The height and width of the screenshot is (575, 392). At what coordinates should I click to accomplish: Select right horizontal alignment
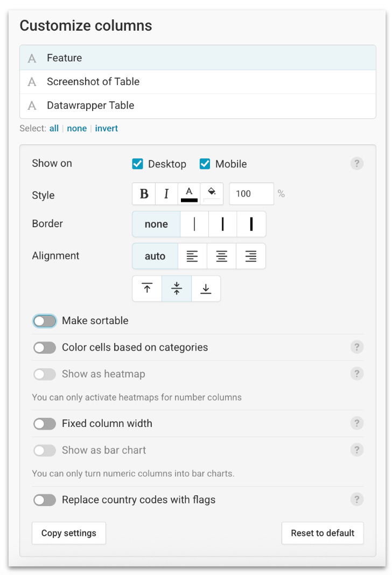(x=251, y=256)
